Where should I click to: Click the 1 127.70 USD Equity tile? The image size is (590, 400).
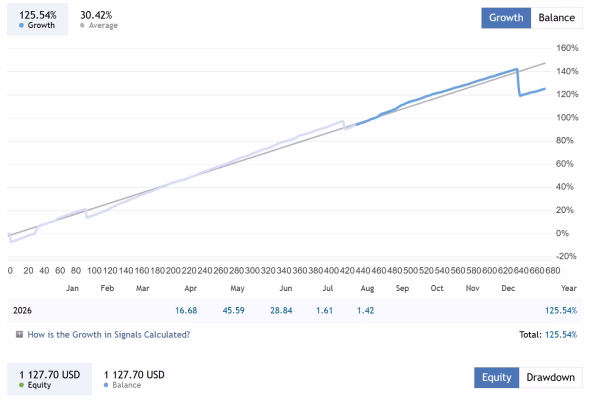[50, 379]
